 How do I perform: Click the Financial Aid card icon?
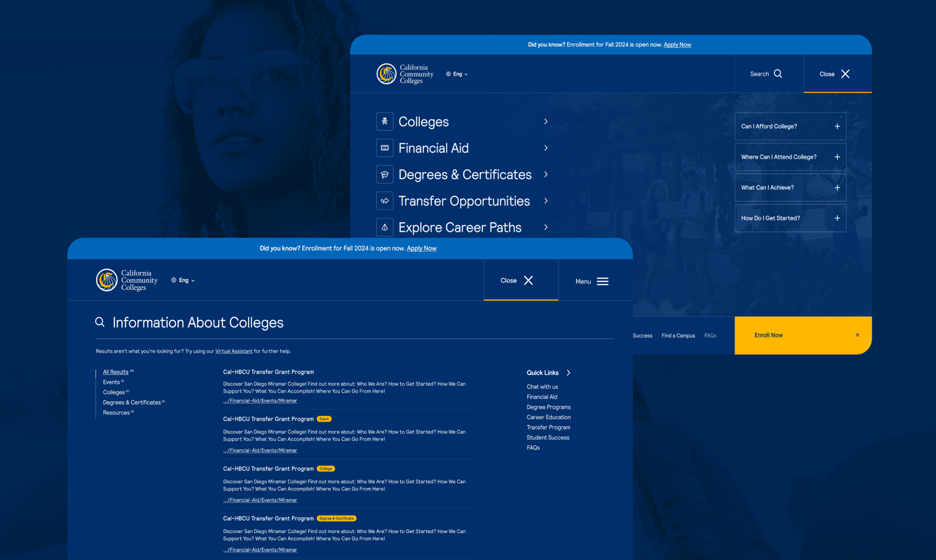[x=385, y=148]
